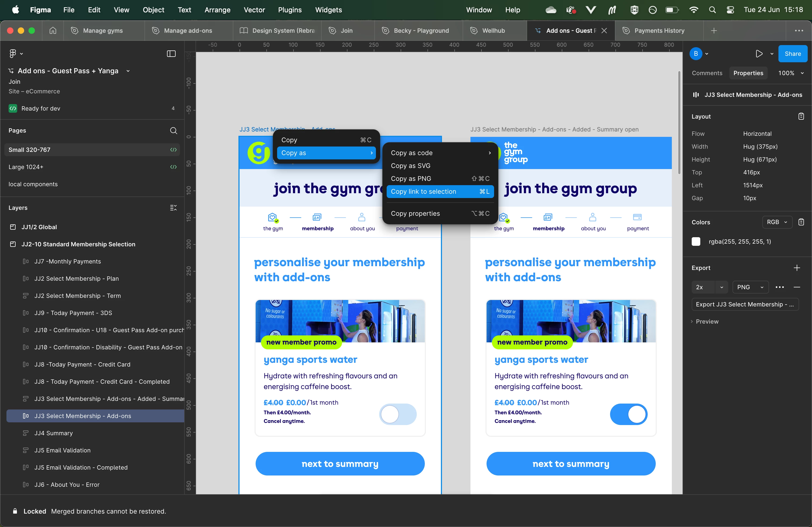Open macOS Control Center icon
Screen dimensions: 812x527
730,10
